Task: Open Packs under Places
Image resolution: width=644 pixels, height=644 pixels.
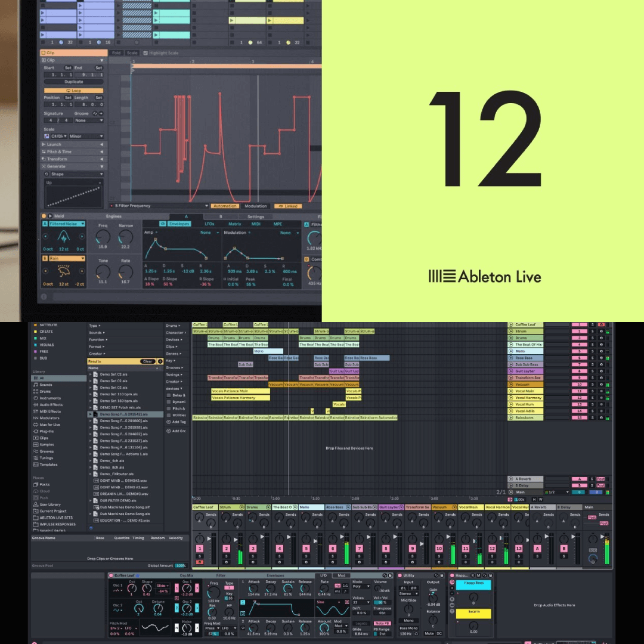Action: (x=44, y=484)
